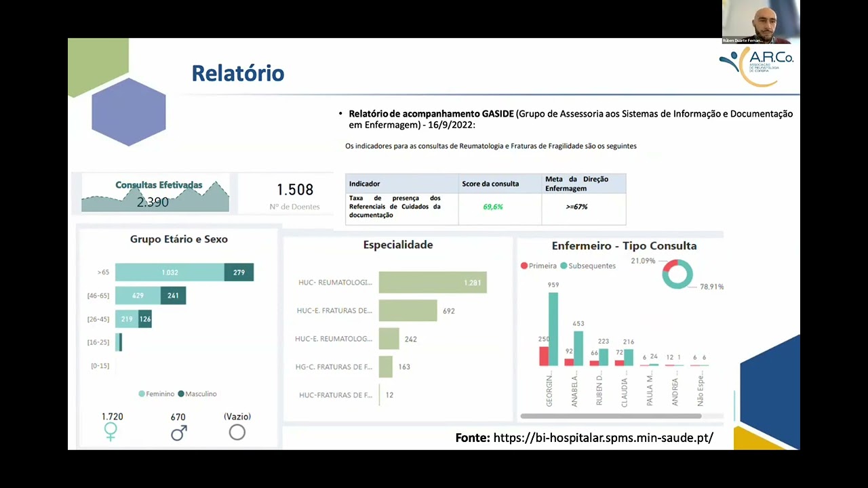Click the [26-45] Masculino bar showing 126
The width and height of the screenshot is (868, 488).
coord(145,319)
